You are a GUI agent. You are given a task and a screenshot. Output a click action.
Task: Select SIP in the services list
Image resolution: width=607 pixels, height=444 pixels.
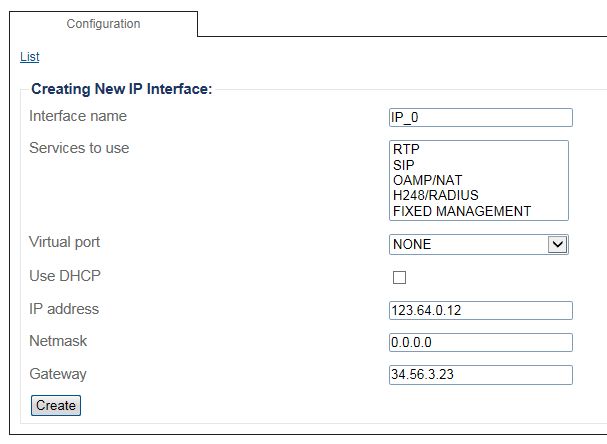404,164
